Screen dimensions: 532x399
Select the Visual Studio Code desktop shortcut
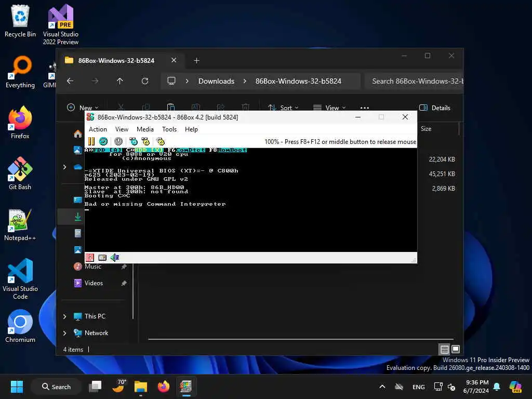[20, 279]
